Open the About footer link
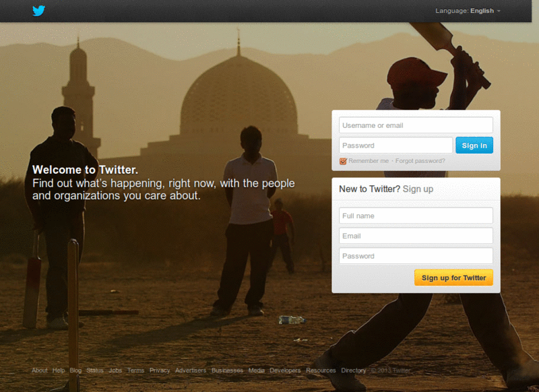 pos(40,370)
